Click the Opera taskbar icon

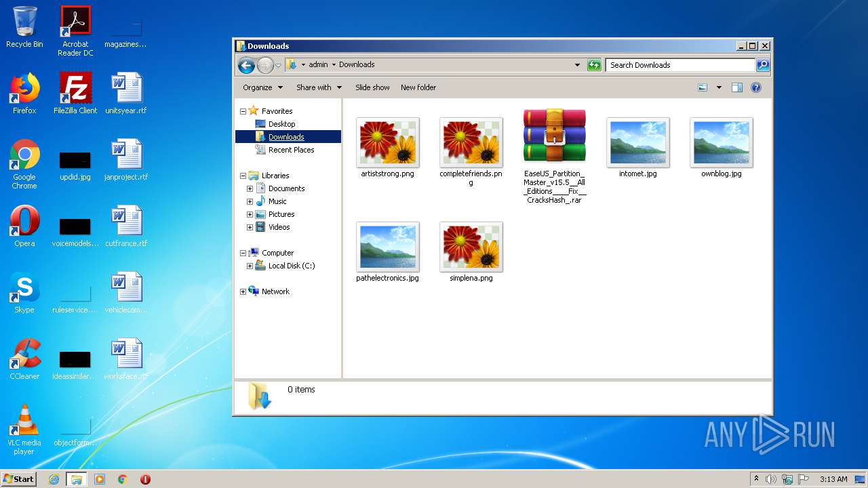[x=145, y=479]
